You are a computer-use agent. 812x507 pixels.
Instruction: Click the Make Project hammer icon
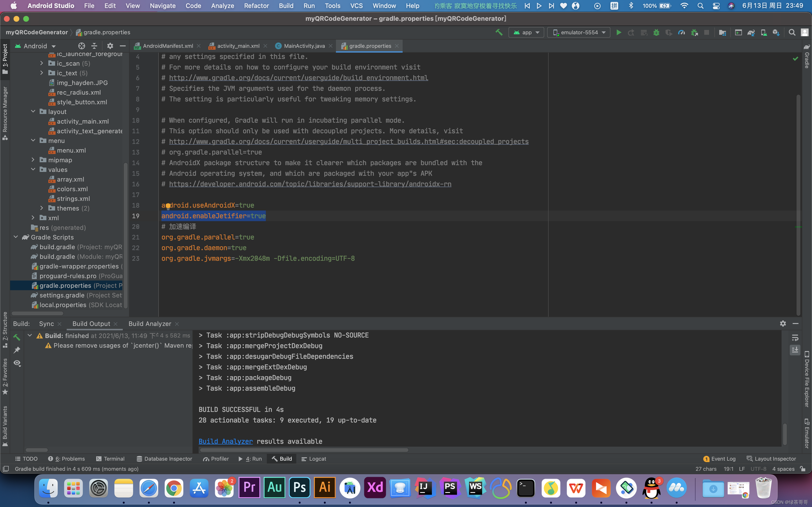click(499, 33)
